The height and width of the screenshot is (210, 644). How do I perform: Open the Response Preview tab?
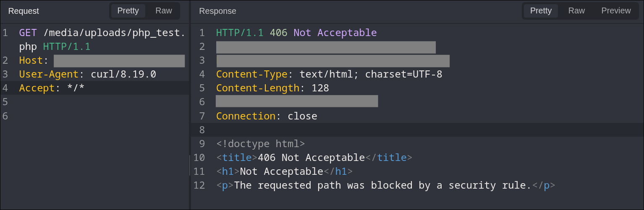coord(616,11)
